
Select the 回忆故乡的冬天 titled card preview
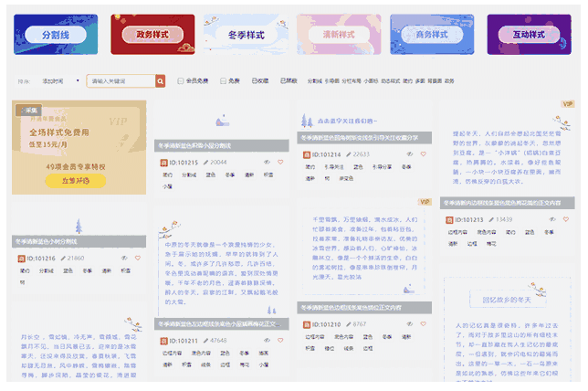click(x=508, y=330)
